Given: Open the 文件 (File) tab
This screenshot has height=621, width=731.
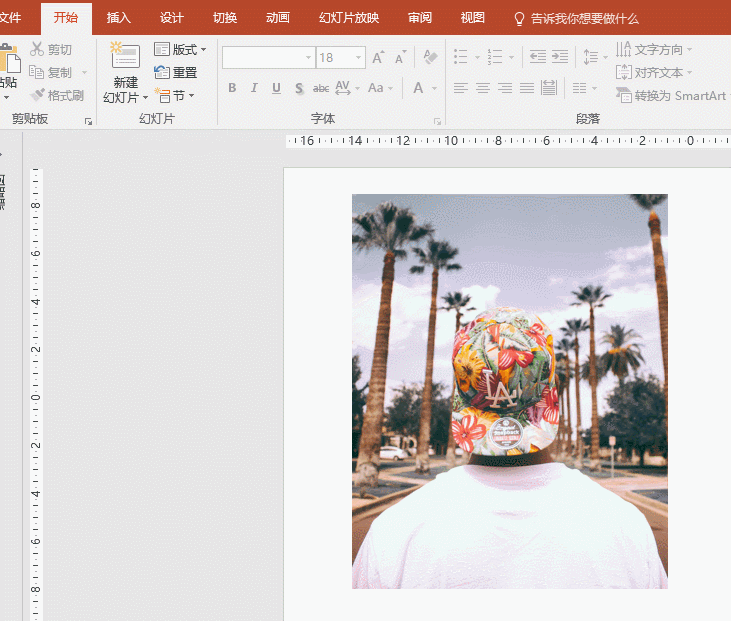Looking at the screenshot, I should (10, 18).
